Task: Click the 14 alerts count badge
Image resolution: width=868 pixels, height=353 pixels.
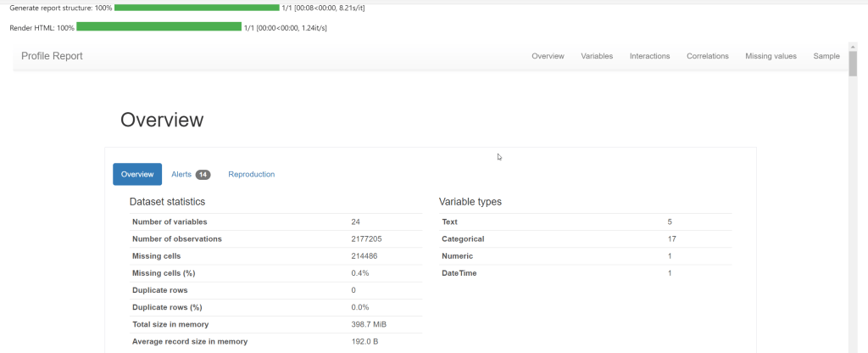Action: (x=203, y=175)
